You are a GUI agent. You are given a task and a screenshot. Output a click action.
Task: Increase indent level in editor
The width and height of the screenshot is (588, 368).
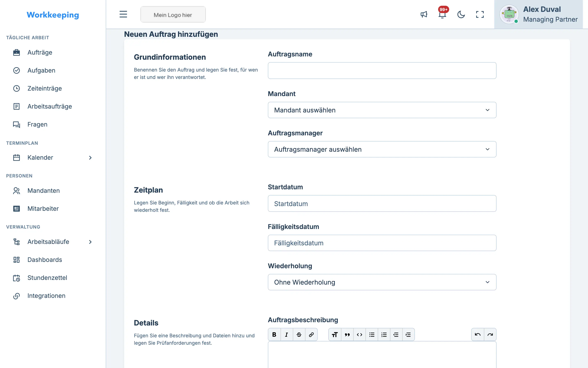tap(408, 334)
